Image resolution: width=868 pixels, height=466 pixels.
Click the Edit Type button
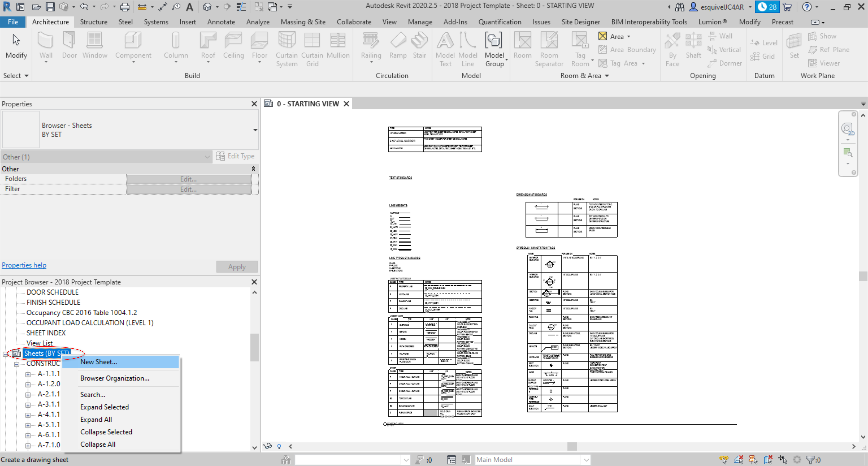(235, 156)
